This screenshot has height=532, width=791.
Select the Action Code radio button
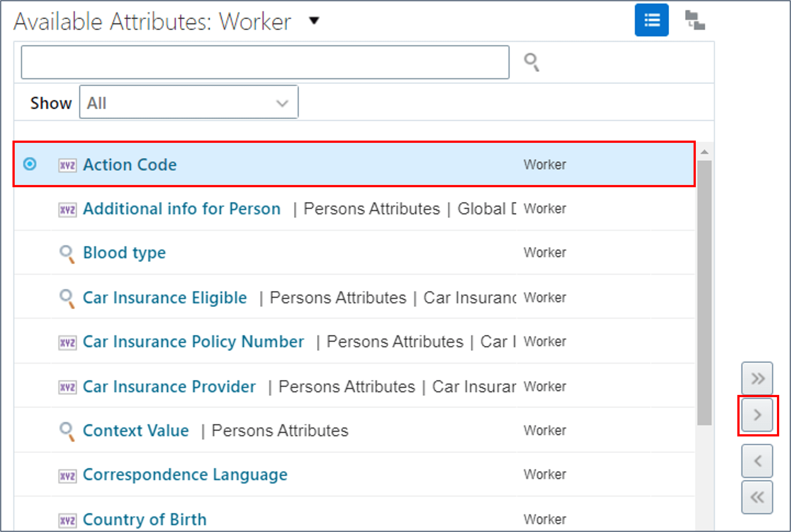coord(30,164)
